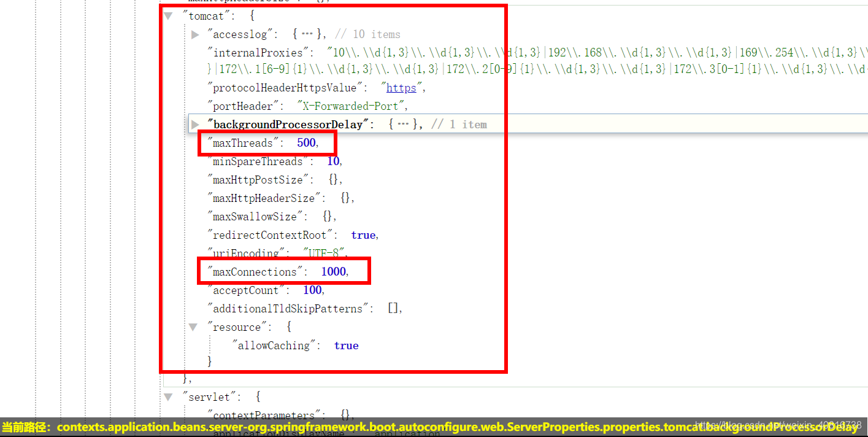868x437 pixels.
Task: Click the redirectContextRoot true value
Action: tap(363, 235)
